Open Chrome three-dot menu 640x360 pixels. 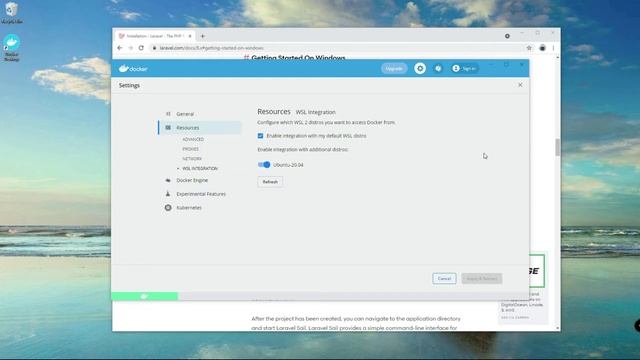[x=553, y=48]
